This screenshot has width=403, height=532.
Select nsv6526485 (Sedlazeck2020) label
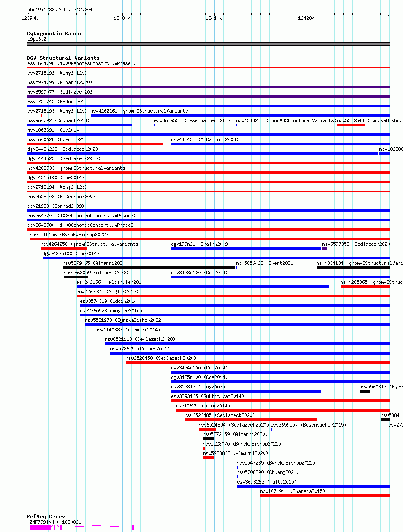click(220, 415)
